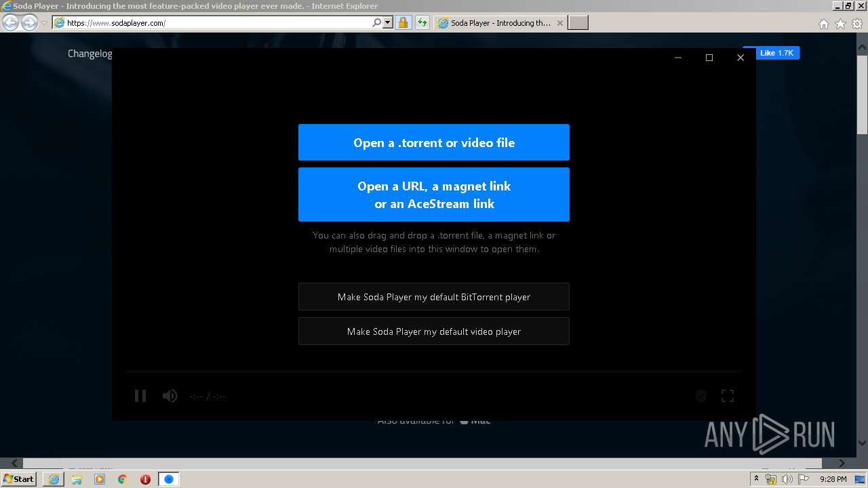This screenshot has width=868, height=488.
Task: Open Chrome from the taskbar
Action: (123, 479)
